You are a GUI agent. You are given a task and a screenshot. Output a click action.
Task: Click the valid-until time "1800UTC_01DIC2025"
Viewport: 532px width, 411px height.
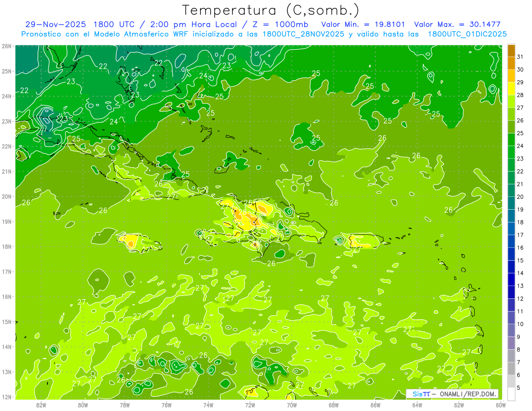[x=468, y=34]
